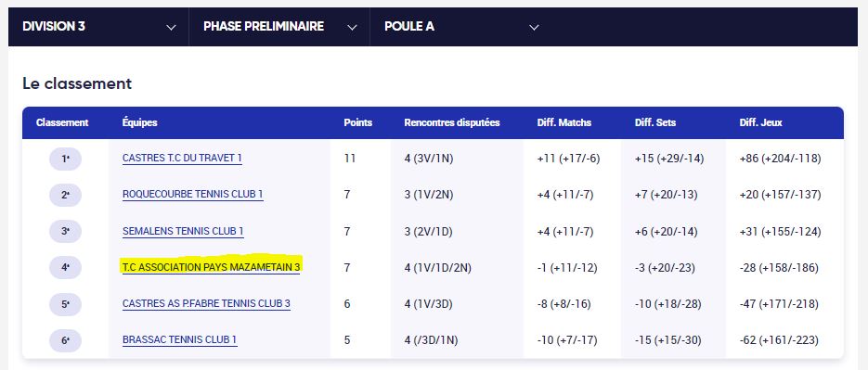Viewport: 868px width, 370px height.
Task: Click the 1st place ranking badge
Action: point(65,159)
